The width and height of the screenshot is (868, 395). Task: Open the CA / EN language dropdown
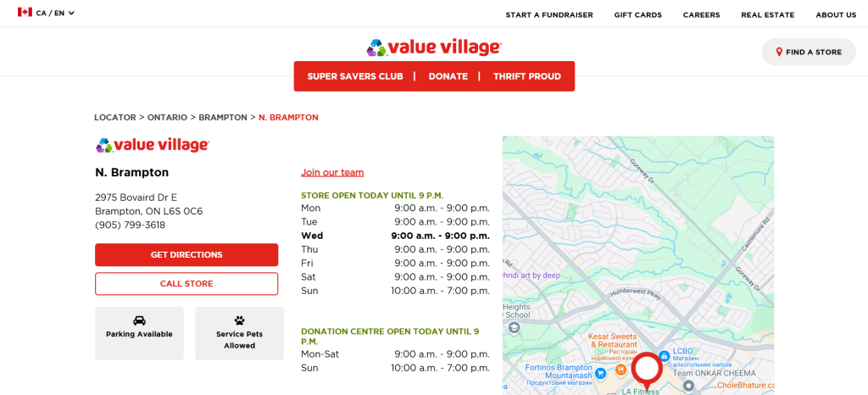(47, 13)
